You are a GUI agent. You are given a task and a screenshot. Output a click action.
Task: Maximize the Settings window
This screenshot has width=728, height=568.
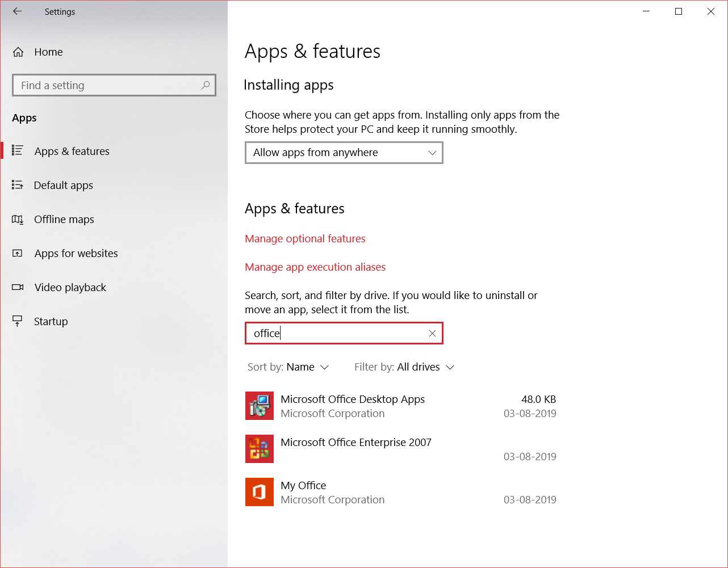679,11
